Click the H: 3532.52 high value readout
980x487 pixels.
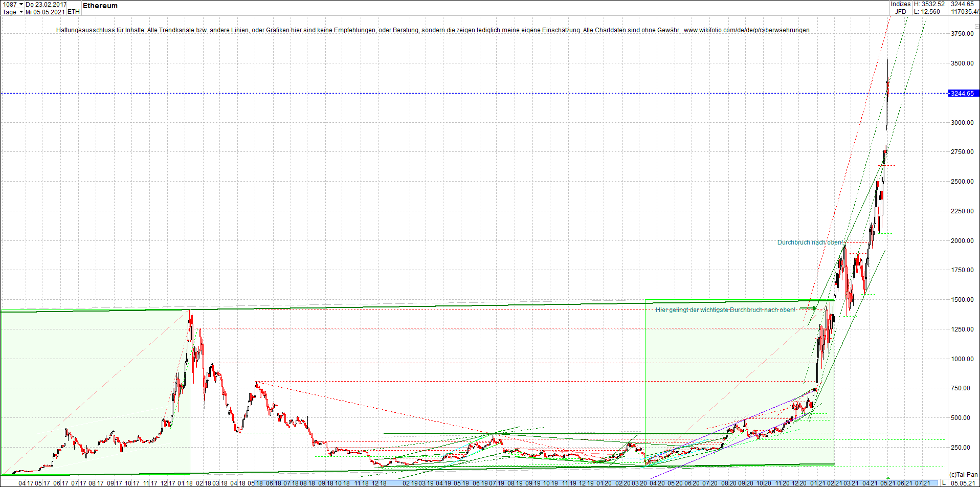click(929, 4)
